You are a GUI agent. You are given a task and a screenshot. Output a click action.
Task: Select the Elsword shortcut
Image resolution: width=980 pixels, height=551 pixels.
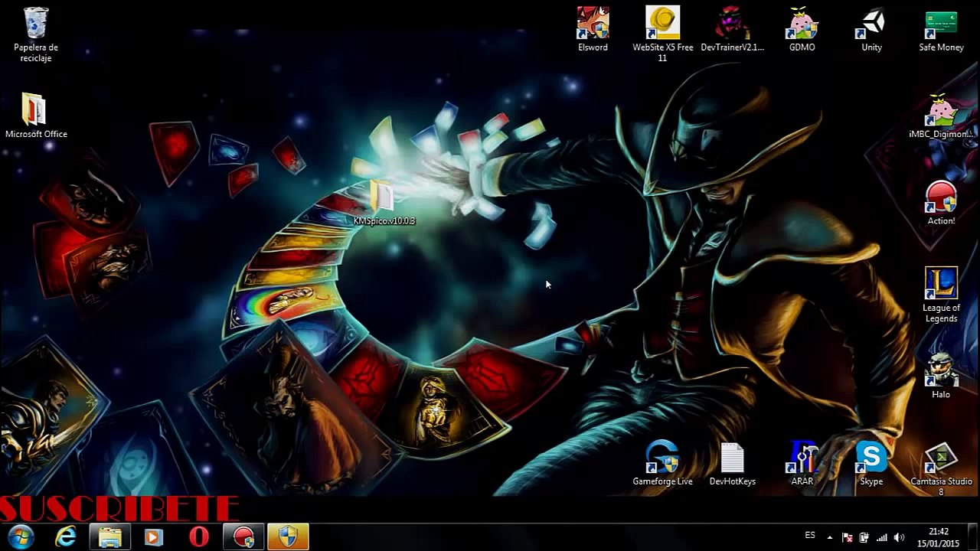click(x=593, y=30)
